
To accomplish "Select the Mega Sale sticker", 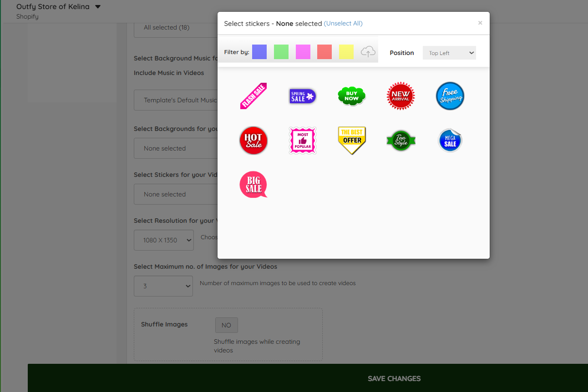I will point(450,141).
